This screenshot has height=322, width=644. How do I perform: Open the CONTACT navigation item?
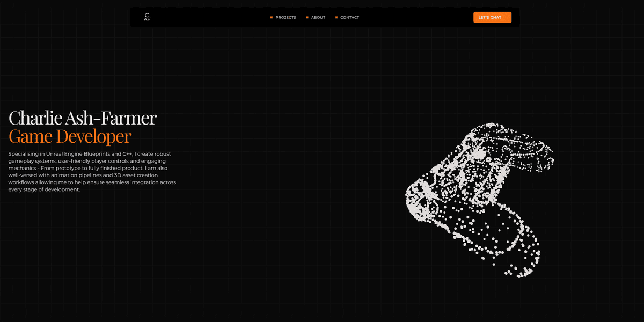click(x=349, y=17)
